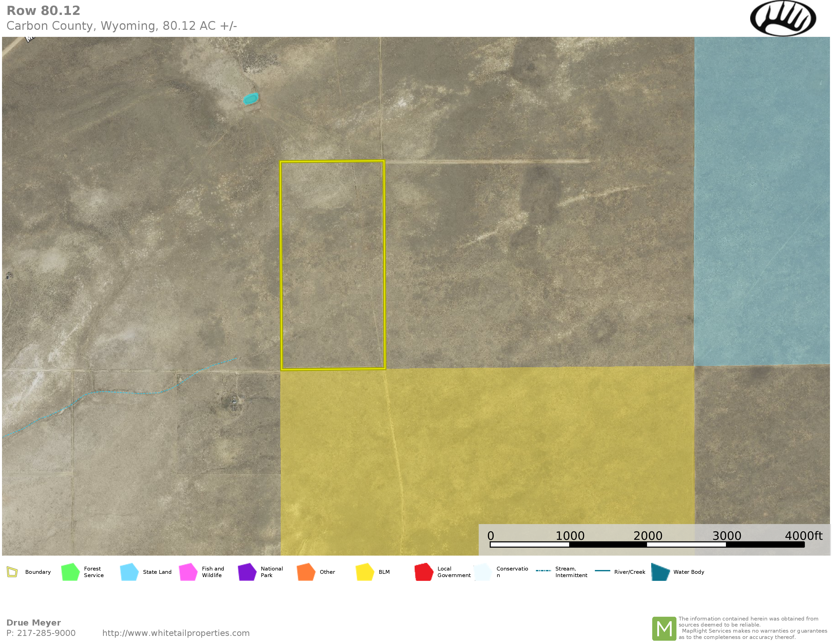Click the pink Fish and Wildlife swatch
Screen dimensions: 833x644
[188, 572]
